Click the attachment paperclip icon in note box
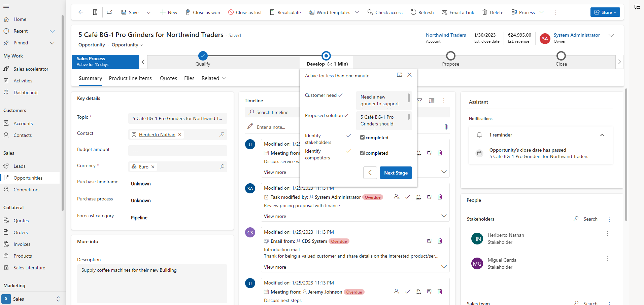 446,127
